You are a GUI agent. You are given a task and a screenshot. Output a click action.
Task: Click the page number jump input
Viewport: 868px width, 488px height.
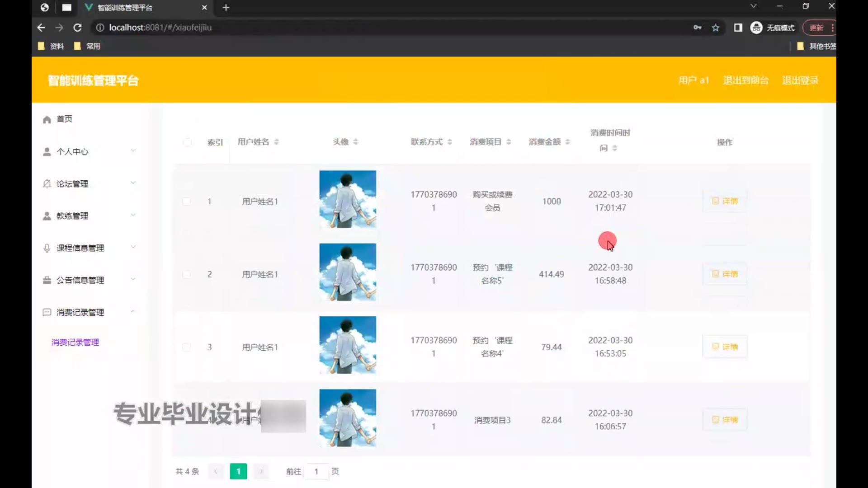tap(316, 471)
